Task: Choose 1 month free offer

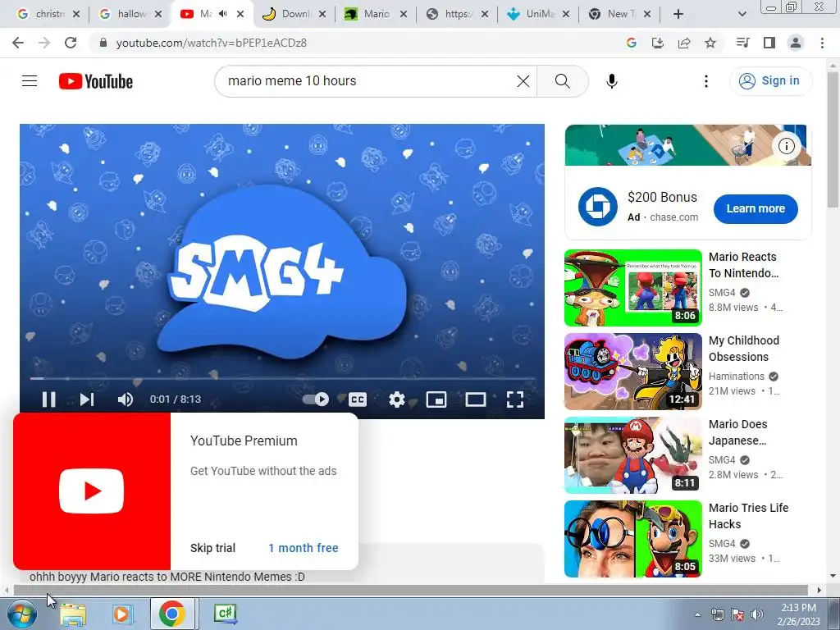Action: tap(304, 548)
